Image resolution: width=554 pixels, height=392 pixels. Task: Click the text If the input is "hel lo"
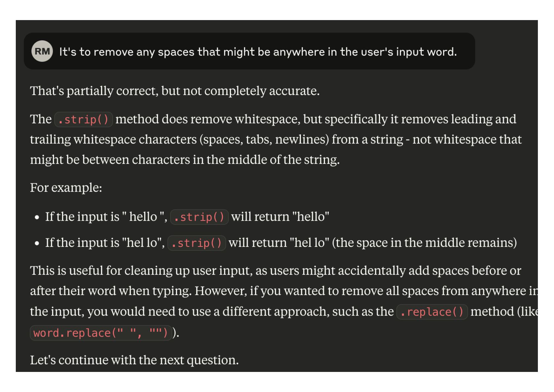pos(105,243)
